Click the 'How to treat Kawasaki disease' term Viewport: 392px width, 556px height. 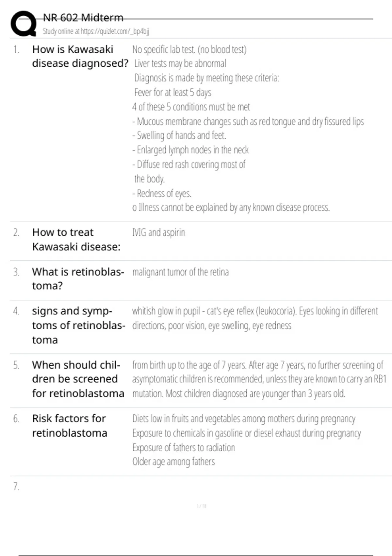pyautogui.click(x=76, y=239)
